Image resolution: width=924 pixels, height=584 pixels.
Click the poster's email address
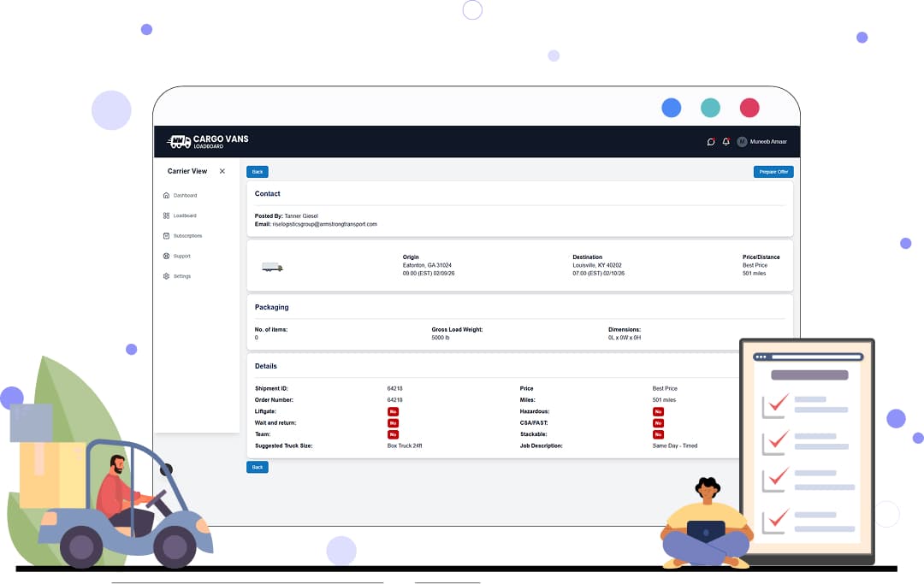pos(324,224)
